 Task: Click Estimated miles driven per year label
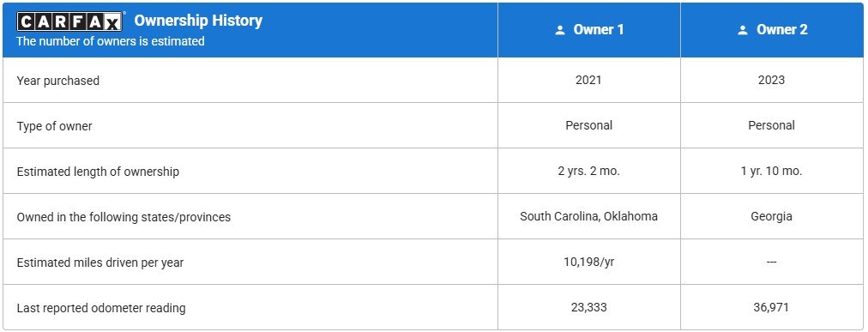[x=100, y=263]
